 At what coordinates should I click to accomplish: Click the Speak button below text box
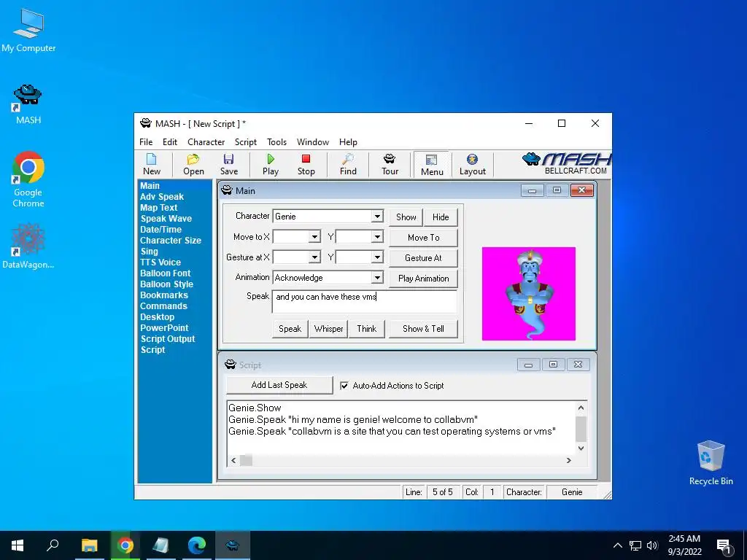[290, 329]
